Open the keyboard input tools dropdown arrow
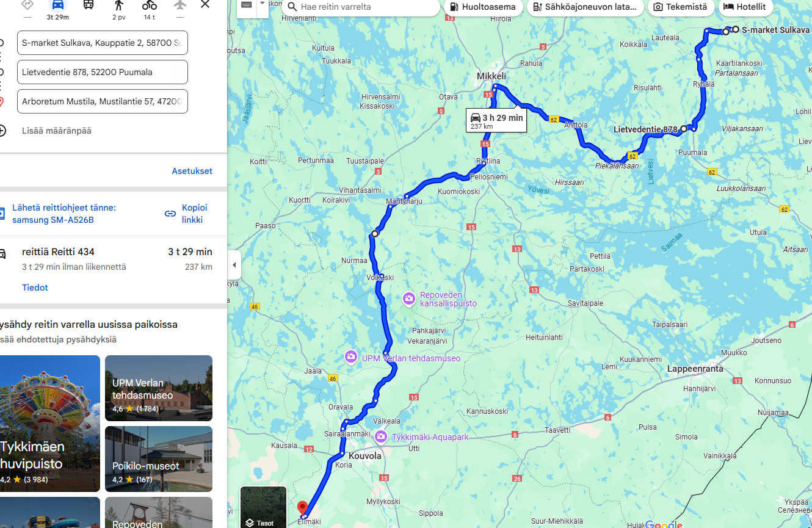The image size is (812, 528). tap(263, 4)
